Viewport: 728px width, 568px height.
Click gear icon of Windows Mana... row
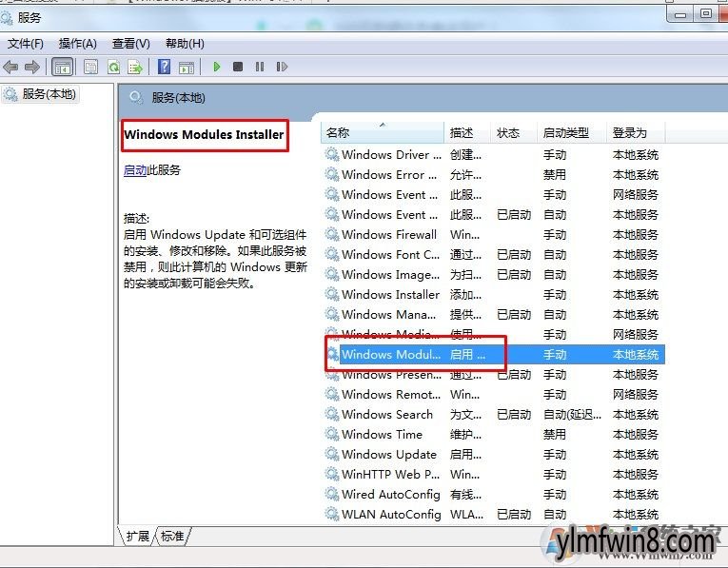332,314
